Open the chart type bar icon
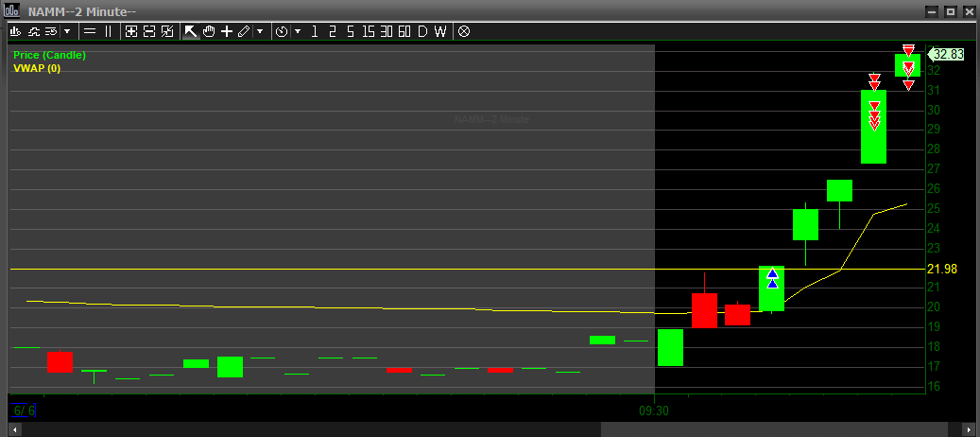 click(16, 31)
